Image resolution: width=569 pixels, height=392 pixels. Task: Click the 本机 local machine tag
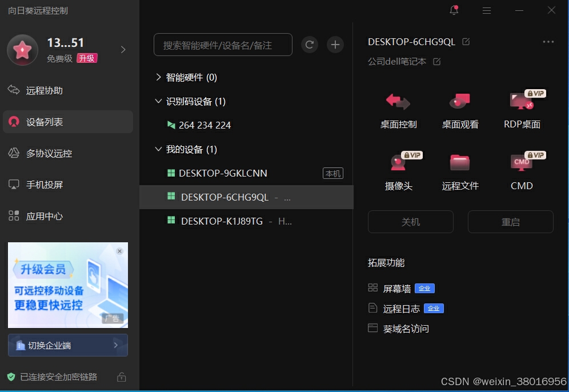(x=332, y=174)
